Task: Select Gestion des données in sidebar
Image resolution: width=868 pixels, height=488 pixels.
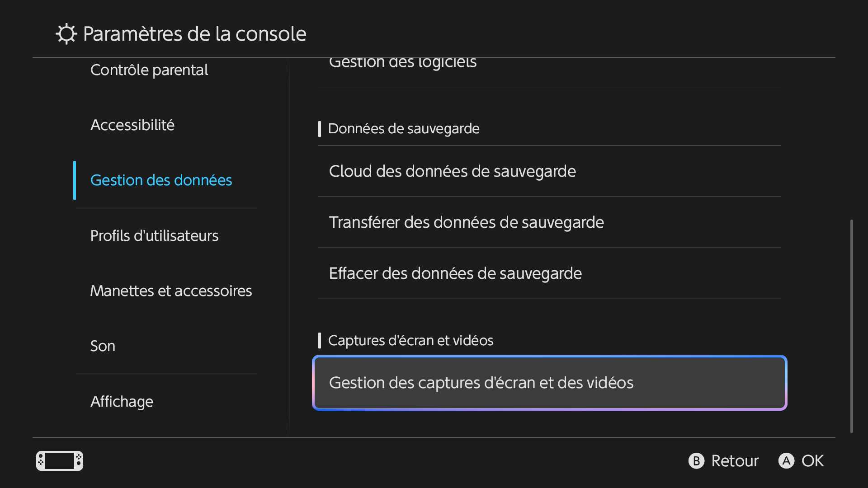Action: tap(161, 180)
